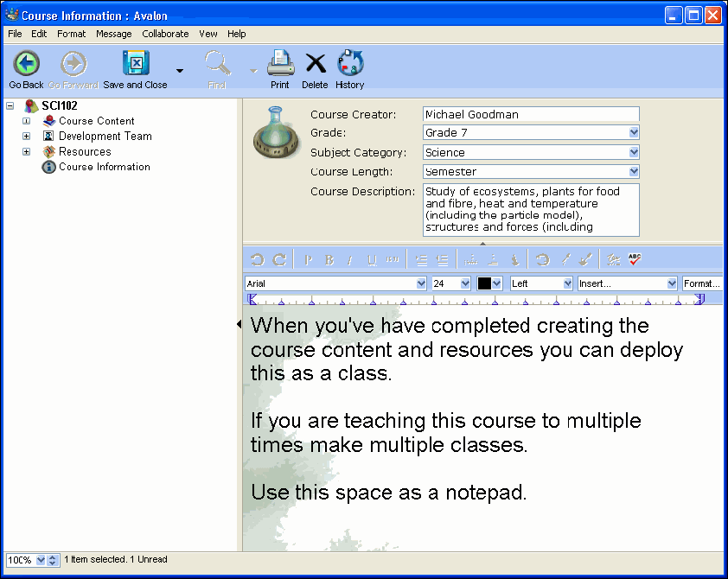Open the Subject Category dropdown
Image resolution: width=728 pixels, height=579 pixels.
pyautogui.click(x=634, y=152)
